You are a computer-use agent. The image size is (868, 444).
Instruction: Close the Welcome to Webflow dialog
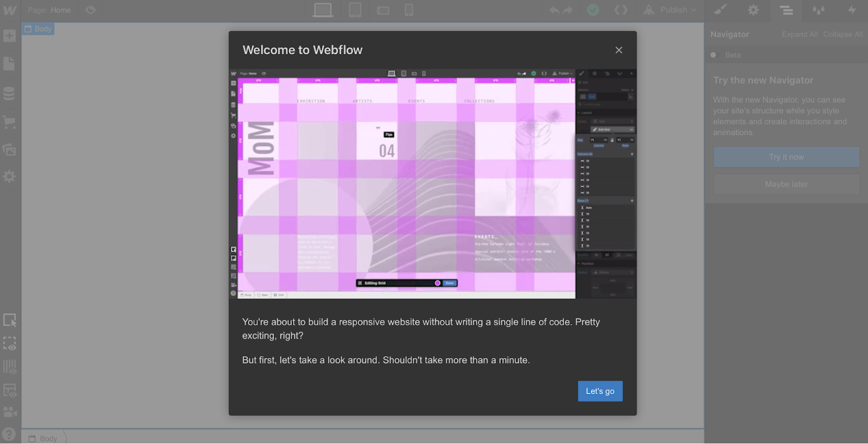[x=619, y=50]
